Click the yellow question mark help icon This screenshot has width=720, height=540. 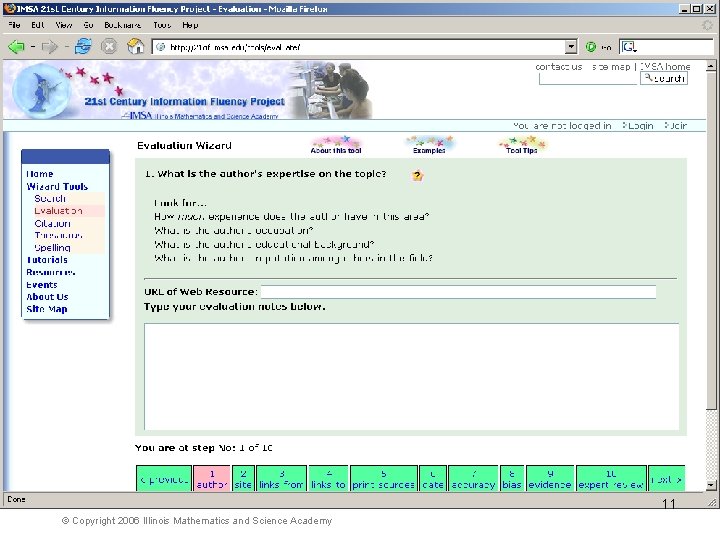417,175
